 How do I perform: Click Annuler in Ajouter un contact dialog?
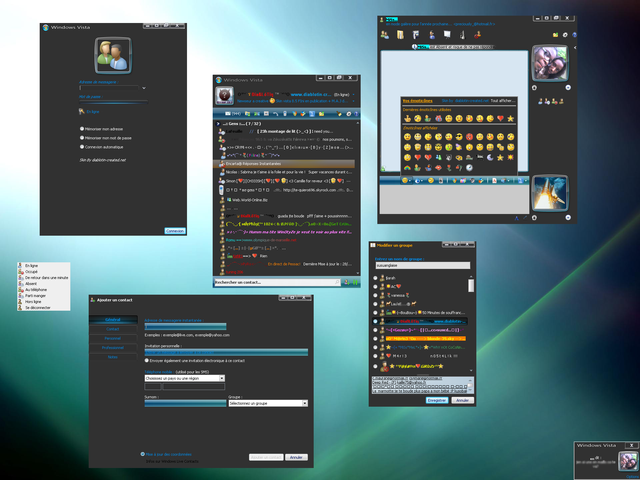pyautogui.click(x=296, y=457)
